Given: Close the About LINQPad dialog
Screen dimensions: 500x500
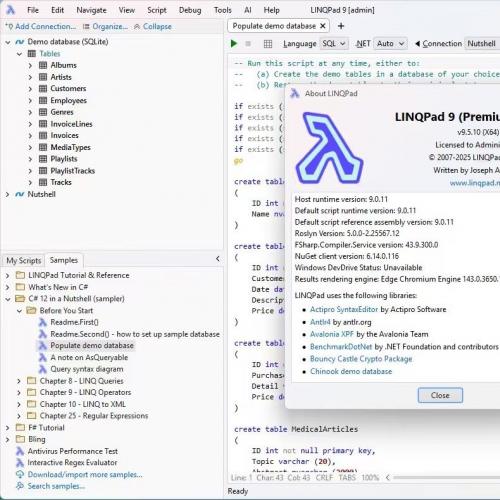Looking at the screenshot, I should [x=440, y=395].
